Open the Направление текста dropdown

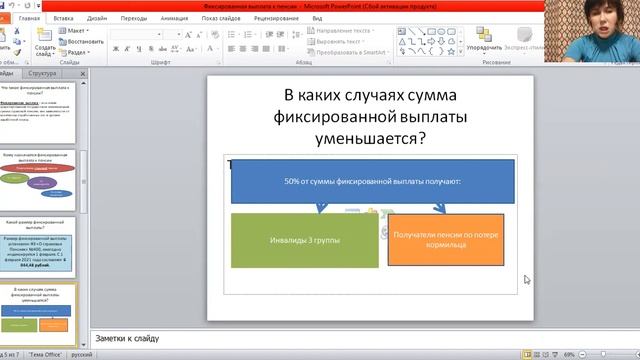tap(341, 31)
